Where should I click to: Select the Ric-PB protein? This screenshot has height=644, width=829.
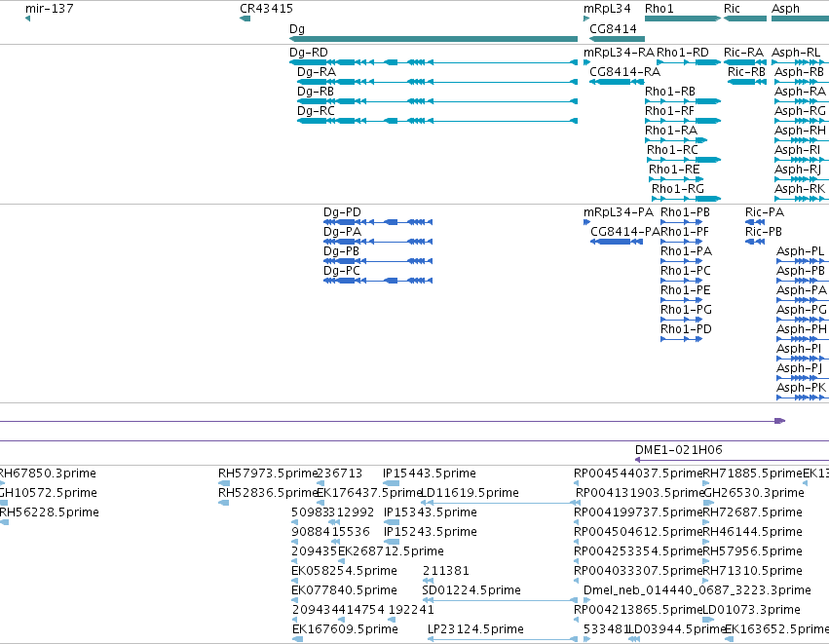point(755,242)
